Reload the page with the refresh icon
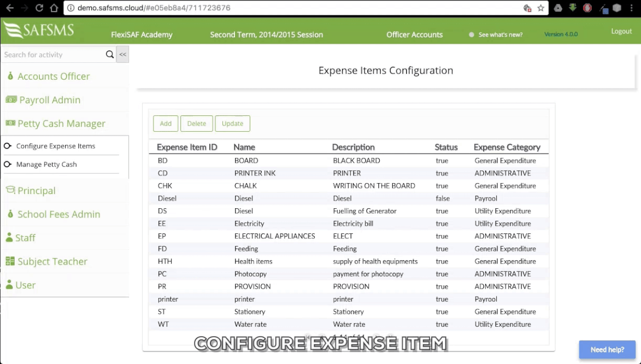641x364 pixels. pyautogui.click(x=39, y=8)
